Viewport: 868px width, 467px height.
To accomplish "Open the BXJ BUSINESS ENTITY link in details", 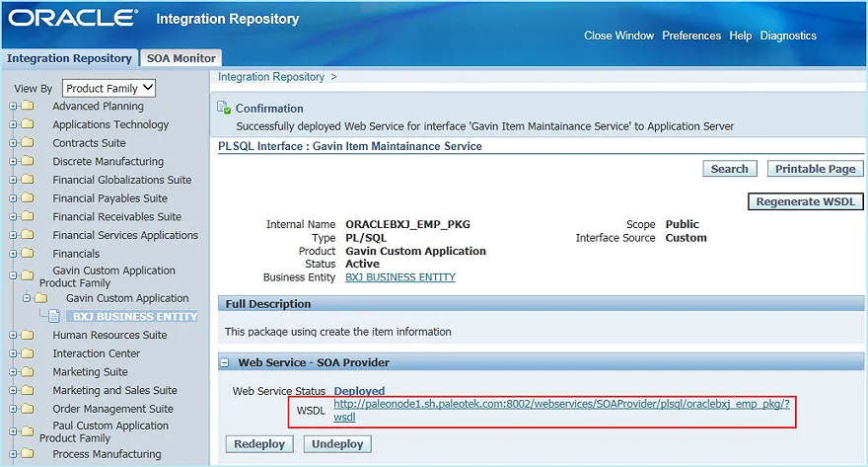I will pos(400,277).
